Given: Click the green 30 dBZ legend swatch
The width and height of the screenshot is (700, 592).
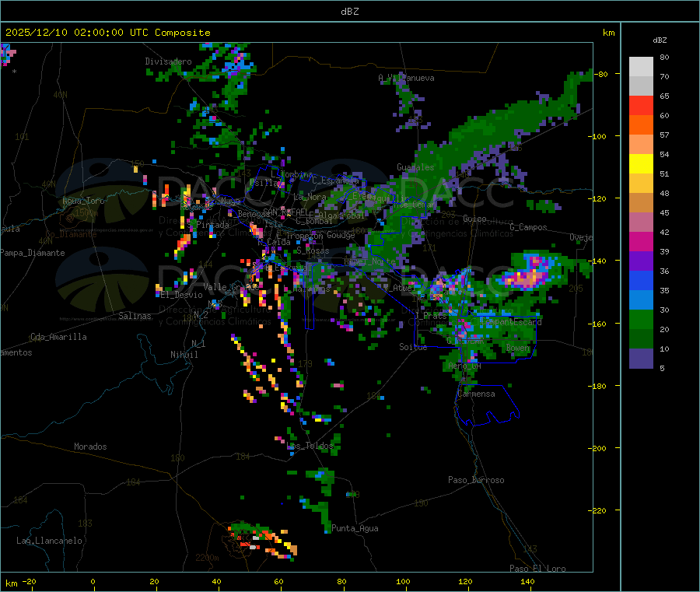Looking at the screenshot, I should [641, 319].
